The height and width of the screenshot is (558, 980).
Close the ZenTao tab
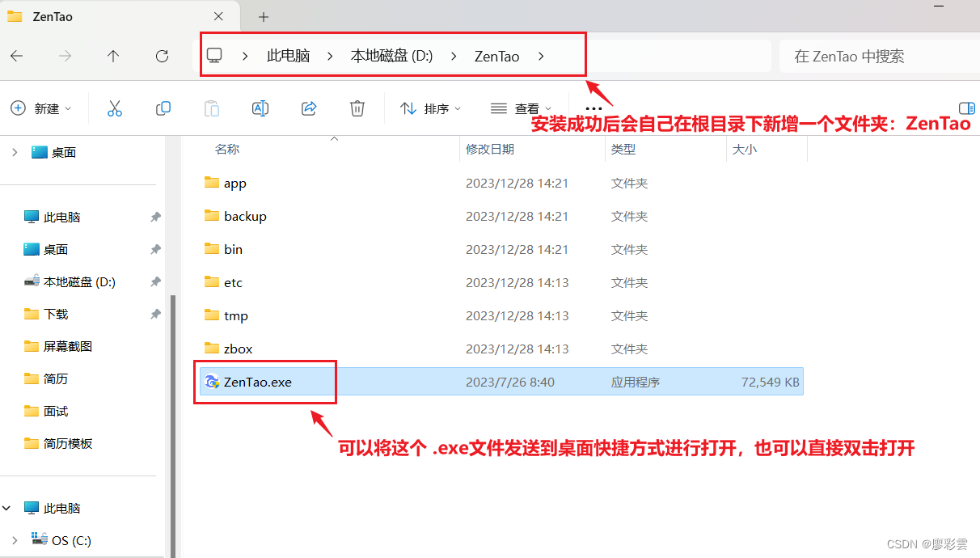tap(218, 16)
